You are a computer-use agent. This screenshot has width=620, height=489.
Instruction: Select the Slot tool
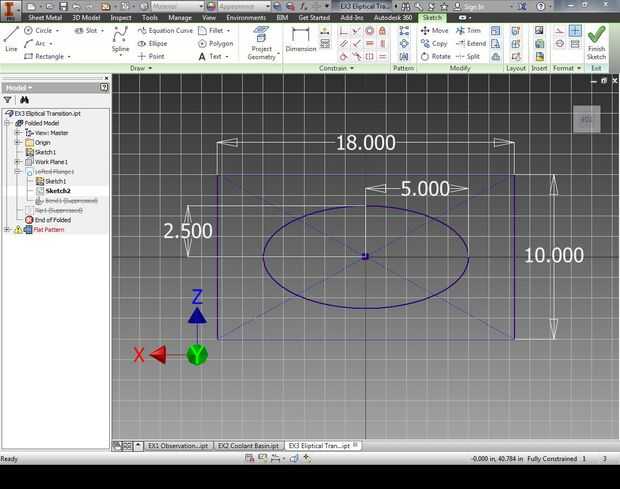point(86,30)
